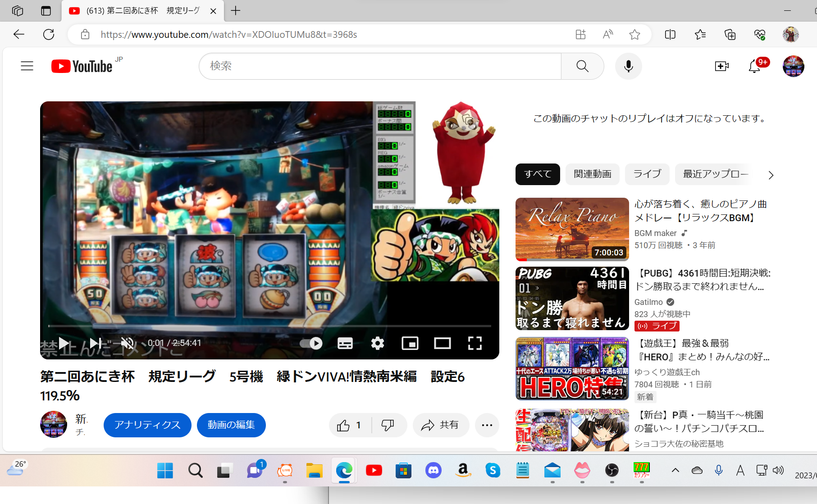Enter fullscreen mode
817x504 pixels.
pos(475,343)
